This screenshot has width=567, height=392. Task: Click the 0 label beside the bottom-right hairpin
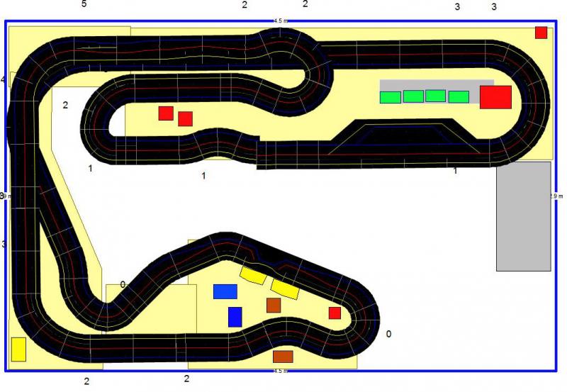[x=388, y=334]
